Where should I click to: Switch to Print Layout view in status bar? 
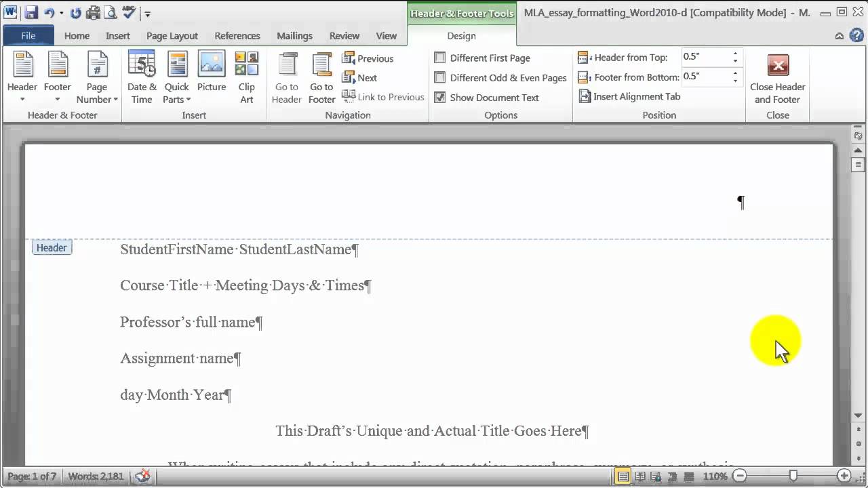pyautogui.click(x=623, y=476)
